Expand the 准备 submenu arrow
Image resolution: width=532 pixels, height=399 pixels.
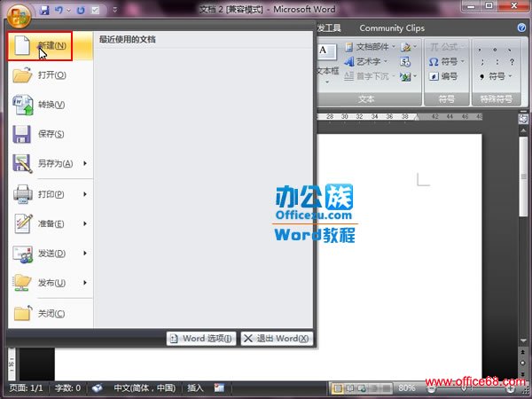coord(85,223)
